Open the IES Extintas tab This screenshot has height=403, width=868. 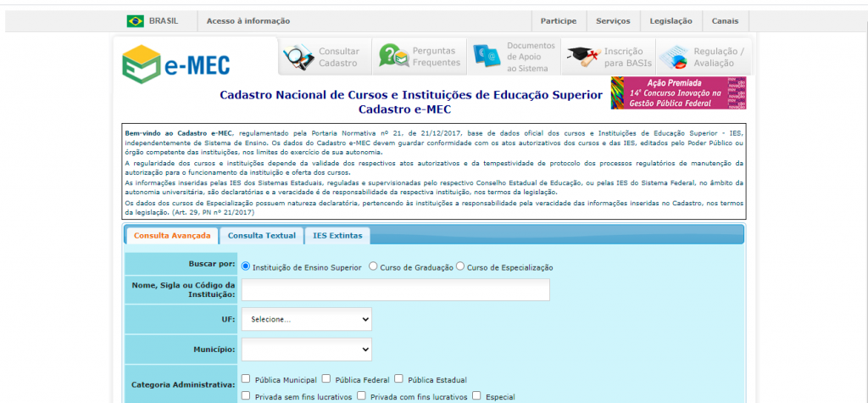point(337,235)
